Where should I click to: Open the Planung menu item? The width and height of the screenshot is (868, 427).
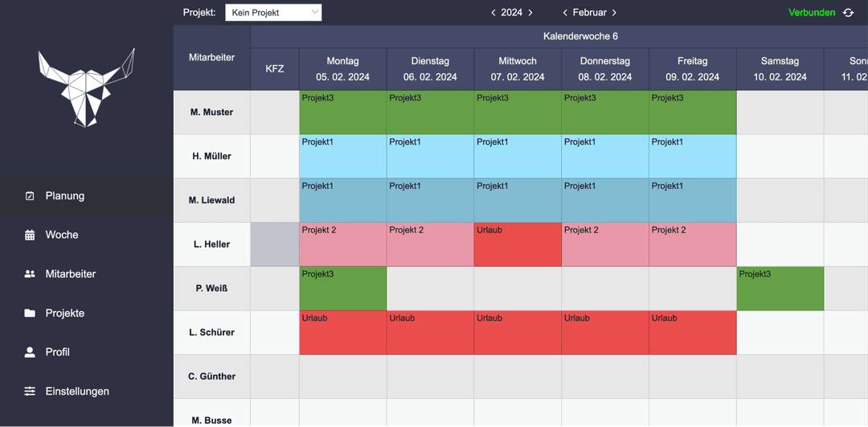[x=86, y=196]
